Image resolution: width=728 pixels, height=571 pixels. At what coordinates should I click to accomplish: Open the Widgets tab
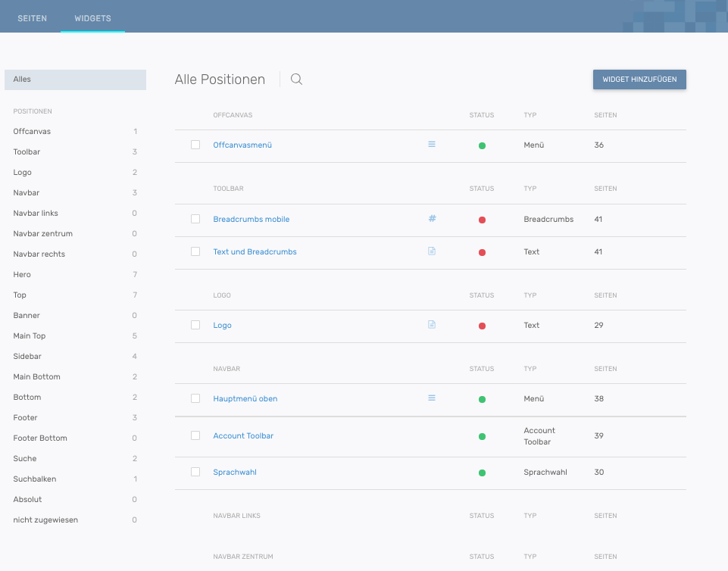[92, 19]
